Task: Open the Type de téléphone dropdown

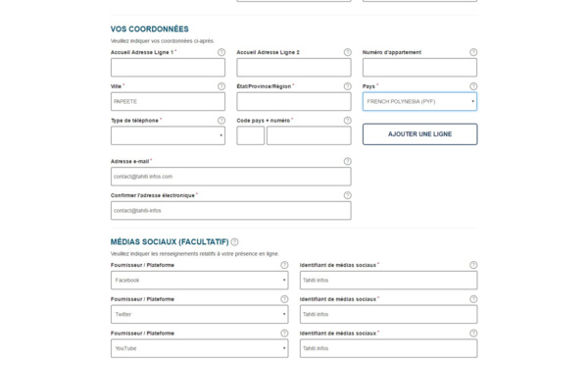Action: (x=168, y=135)
